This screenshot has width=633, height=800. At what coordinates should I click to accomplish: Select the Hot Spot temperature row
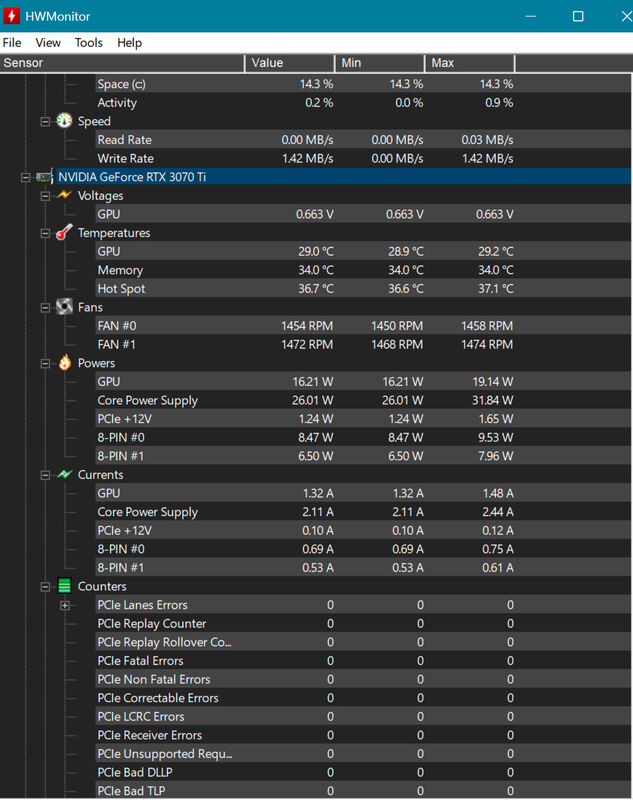click(121, 289)
